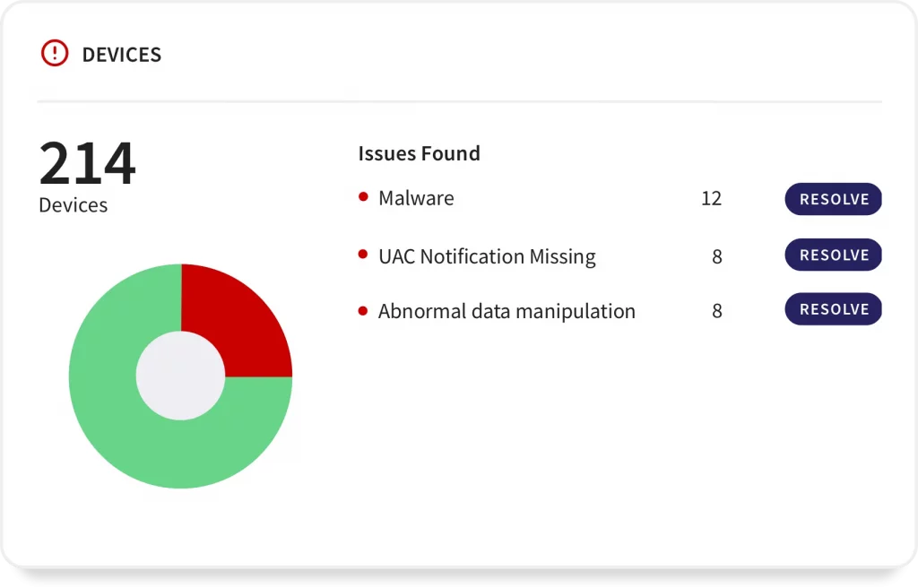918x588 pixels.
Task: Select the red segment of the donut chart
Action: 240,318
